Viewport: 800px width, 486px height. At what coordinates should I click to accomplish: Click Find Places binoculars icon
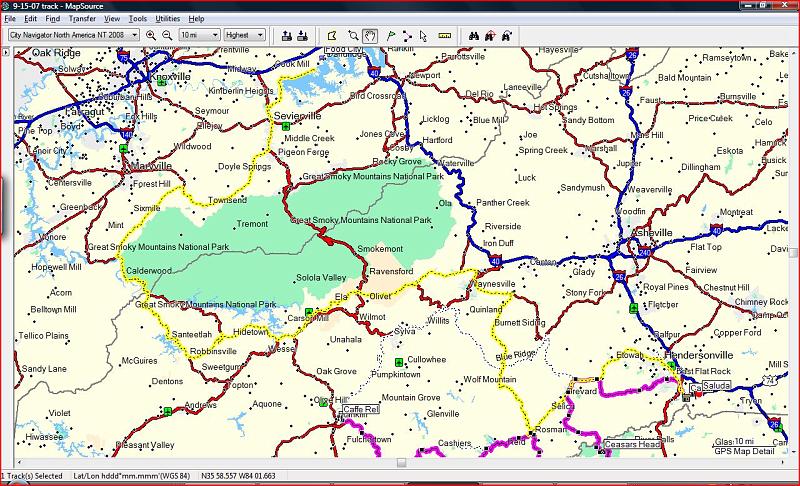(474, 36)
